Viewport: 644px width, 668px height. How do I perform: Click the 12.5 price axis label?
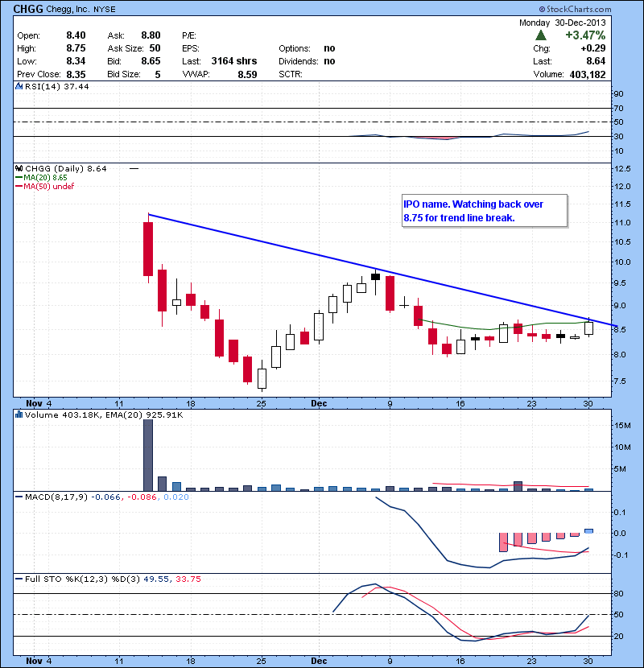pos(622,169)
